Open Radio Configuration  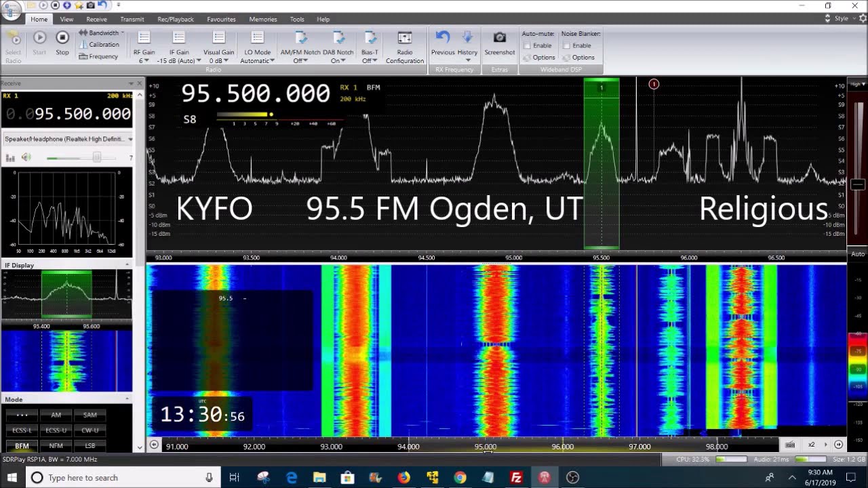(405, 47)
